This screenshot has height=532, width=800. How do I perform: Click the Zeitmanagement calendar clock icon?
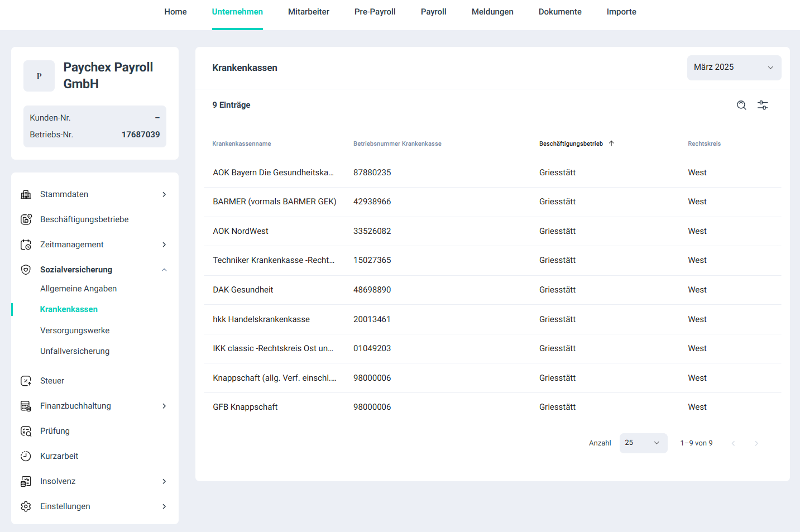click(26, 245)
